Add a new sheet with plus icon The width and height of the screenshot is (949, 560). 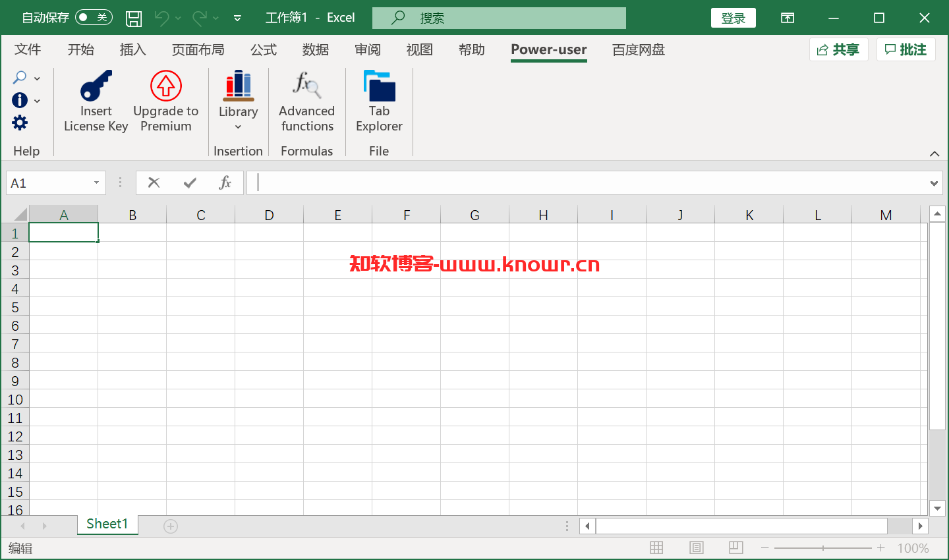(x=171, y=526)
